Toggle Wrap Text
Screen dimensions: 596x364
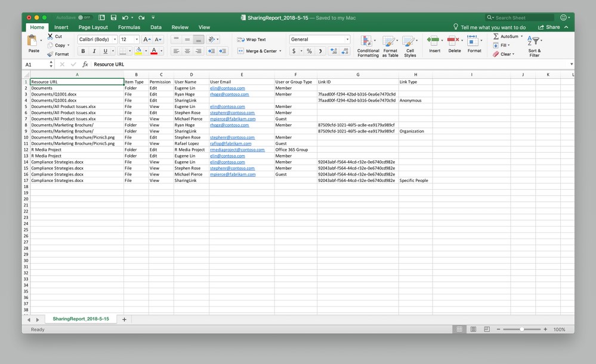[251, 39]
